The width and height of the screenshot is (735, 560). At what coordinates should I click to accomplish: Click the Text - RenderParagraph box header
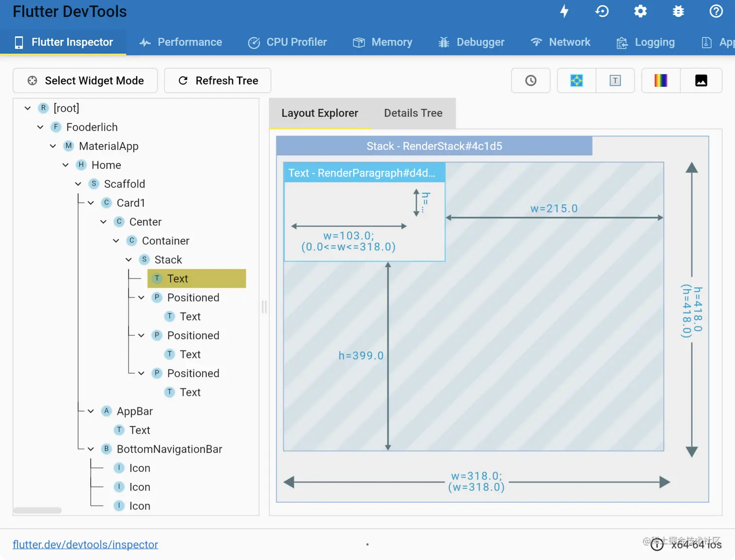coord(364,173)
